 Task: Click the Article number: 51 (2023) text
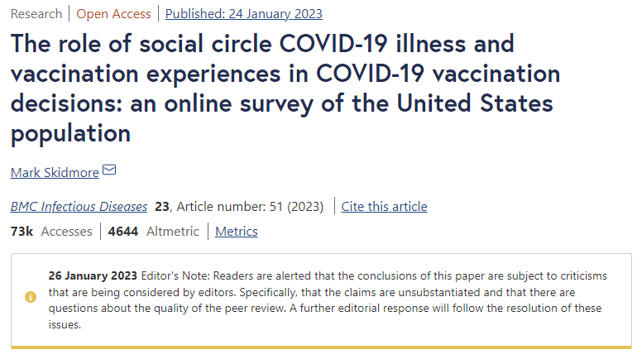(x=251, y=206)
